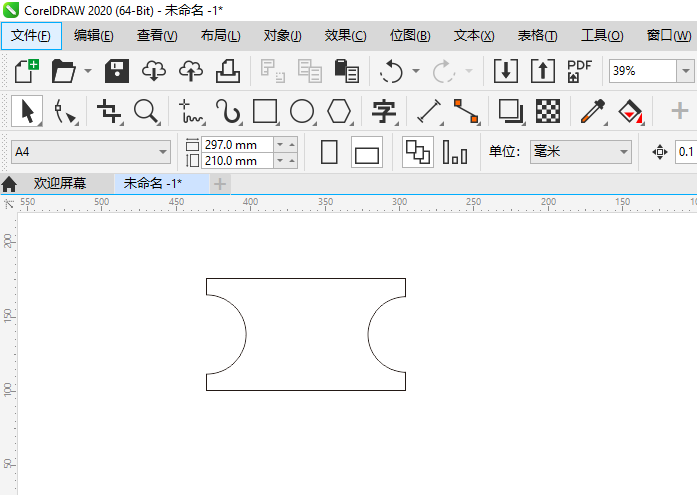Click the cloud upload icon
Viewport: 697px width, 495px height.
click(191, 71)
